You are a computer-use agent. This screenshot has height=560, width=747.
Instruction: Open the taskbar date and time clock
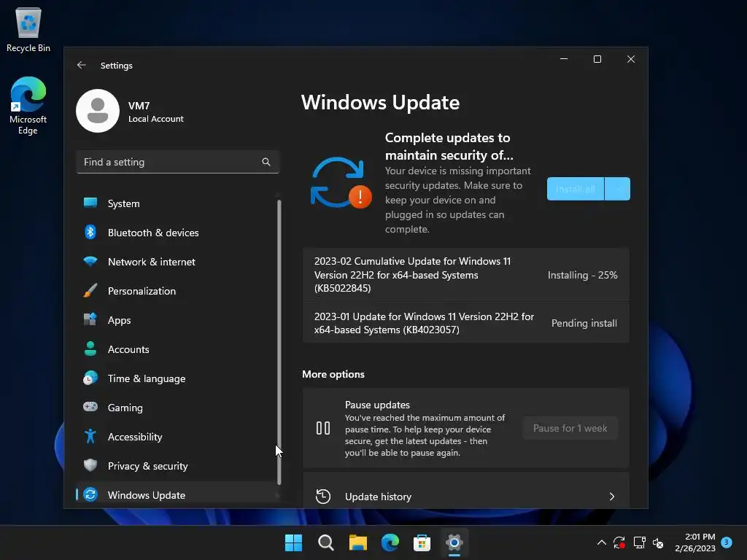tap(695, 542)
